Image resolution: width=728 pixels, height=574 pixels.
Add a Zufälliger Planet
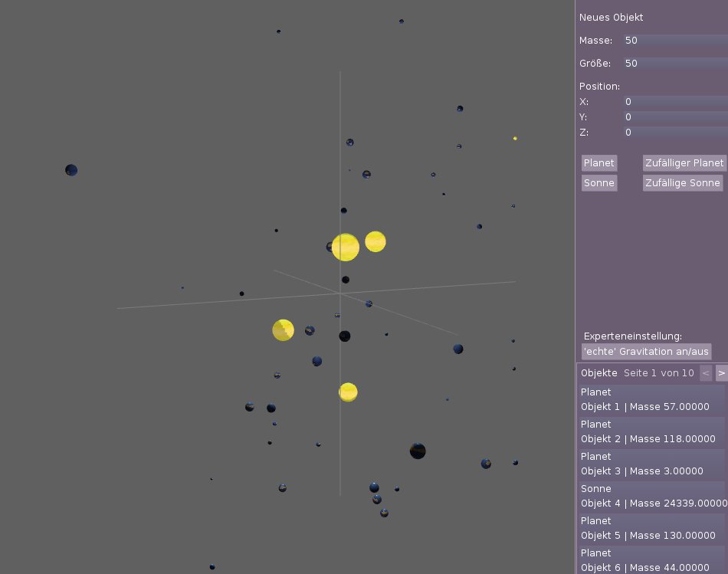[684, 163]
